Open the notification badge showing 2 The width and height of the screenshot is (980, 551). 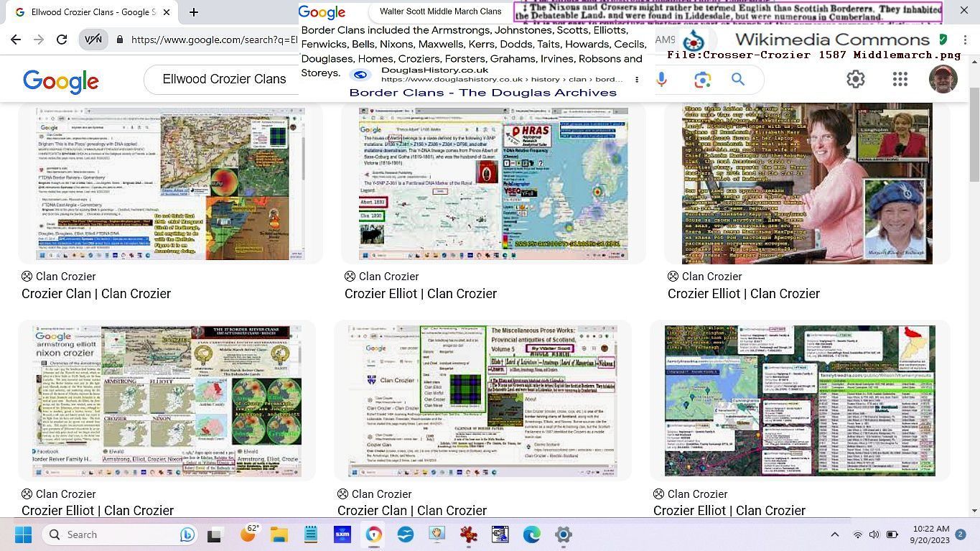[961, 534]
